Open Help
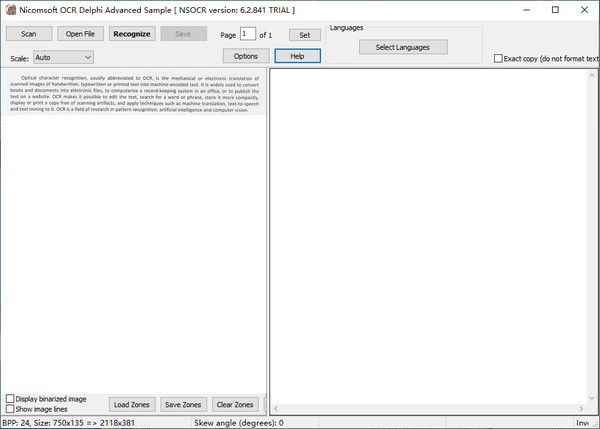Viewport: 600px width, 429px height. (297, 56)
